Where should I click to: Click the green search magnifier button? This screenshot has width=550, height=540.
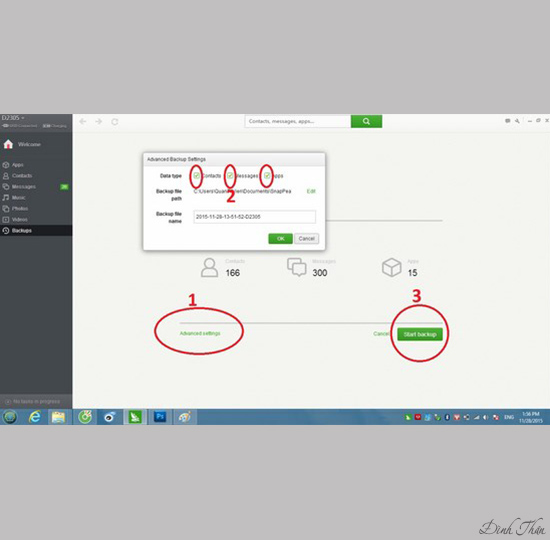[366, 121]
